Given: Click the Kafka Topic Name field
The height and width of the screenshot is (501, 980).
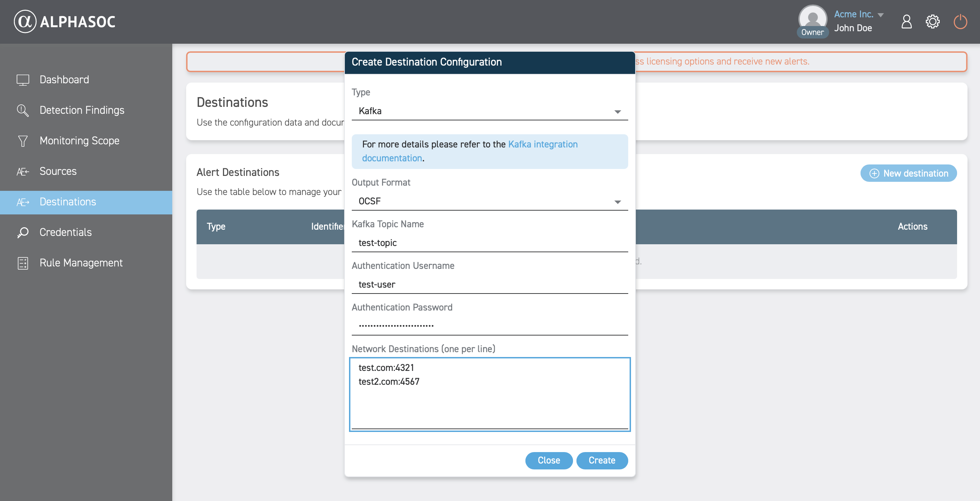Looking at the screenshot, I should 489,243.
